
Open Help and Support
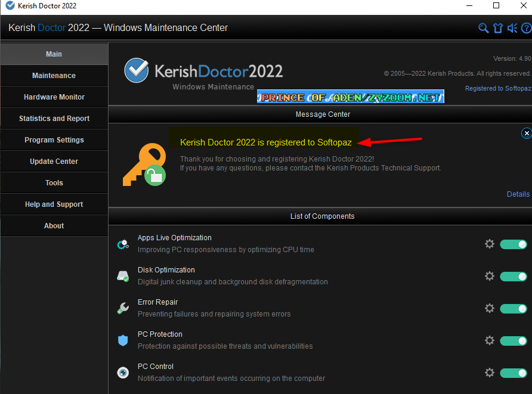click(x=54, y=204)
